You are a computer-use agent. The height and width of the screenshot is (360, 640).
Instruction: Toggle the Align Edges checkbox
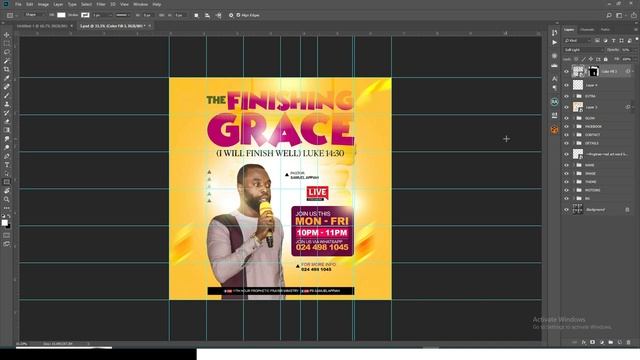click(238, 15)
